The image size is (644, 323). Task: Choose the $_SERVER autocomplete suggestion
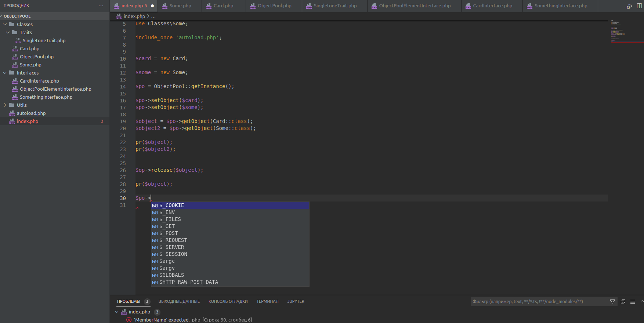pyautogui.click(x=230, y=247)
